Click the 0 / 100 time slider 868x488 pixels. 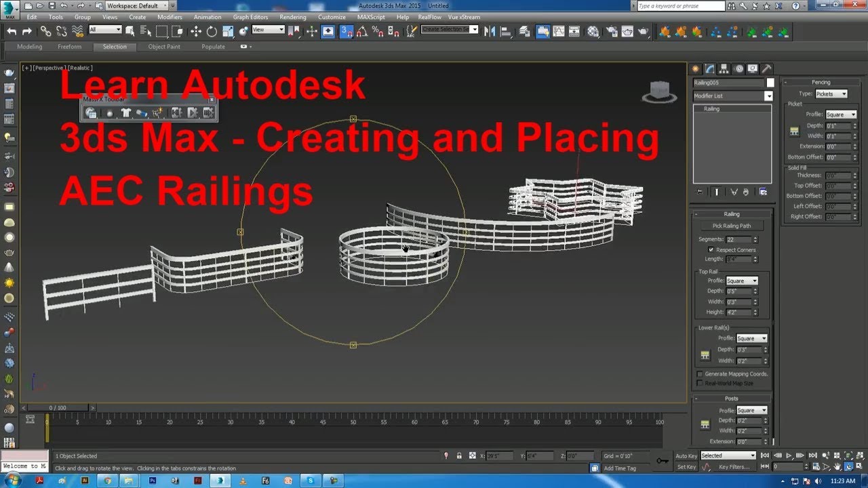58,408
